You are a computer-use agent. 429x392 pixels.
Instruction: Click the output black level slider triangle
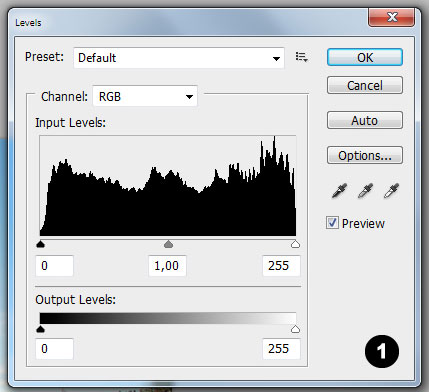tap(40, 329)
